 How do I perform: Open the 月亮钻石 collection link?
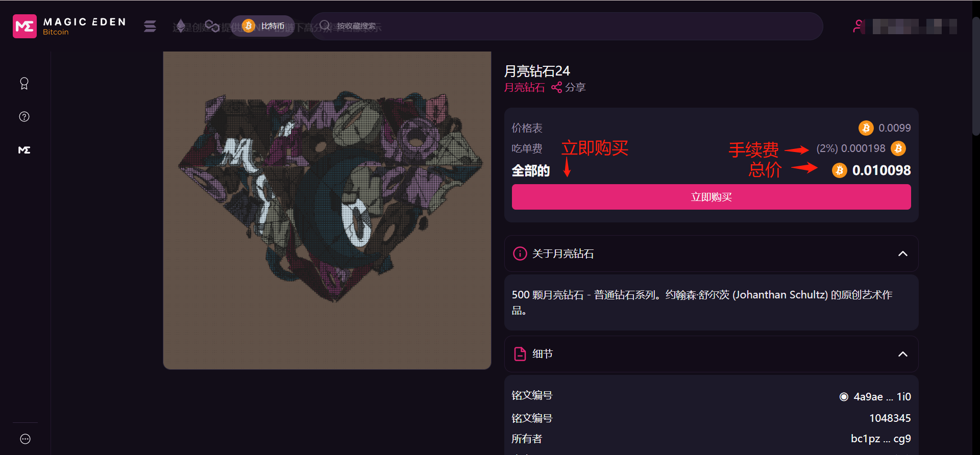click(524, 87)
